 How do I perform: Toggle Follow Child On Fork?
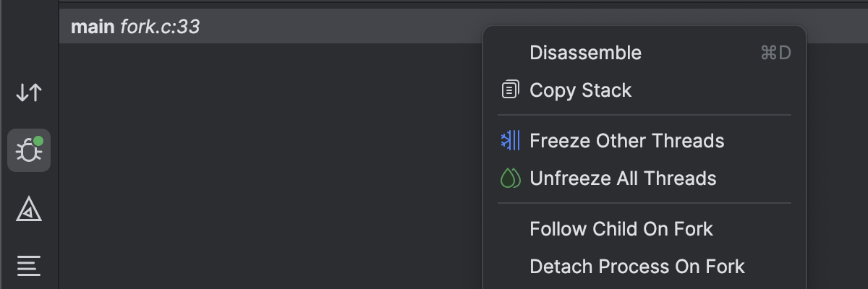(x=621, y=229)
